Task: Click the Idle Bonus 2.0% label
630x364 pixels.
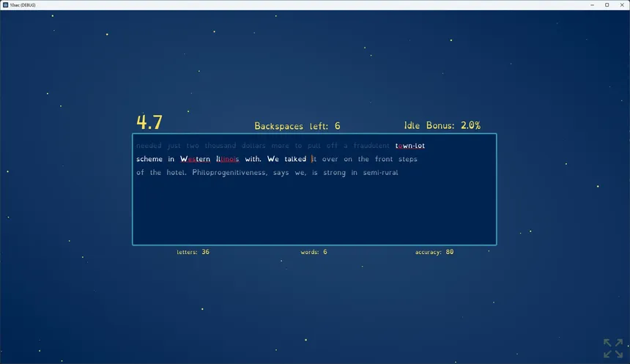Action: pyautogui.click(x=442, y=125)
